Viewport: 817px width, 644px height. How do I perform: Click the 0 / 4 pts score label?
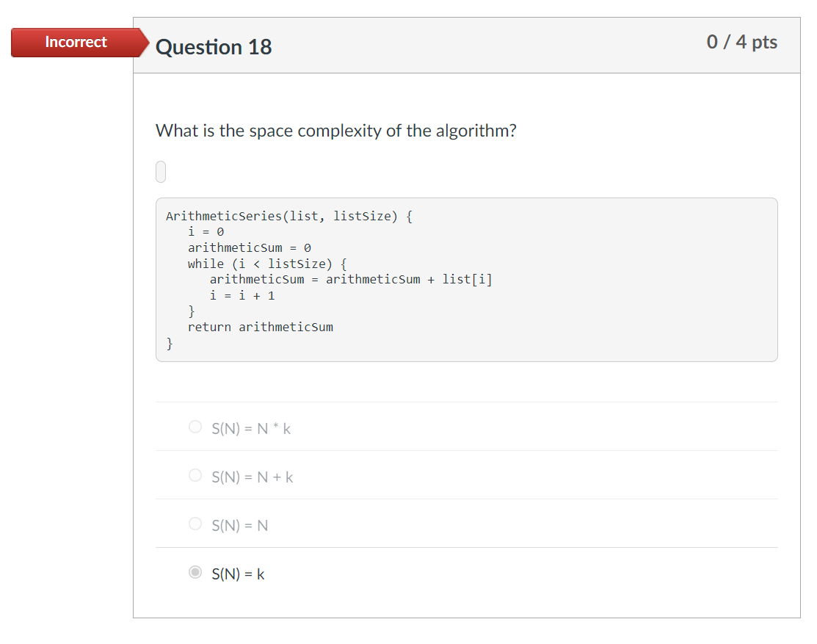[x=742, y=42]
